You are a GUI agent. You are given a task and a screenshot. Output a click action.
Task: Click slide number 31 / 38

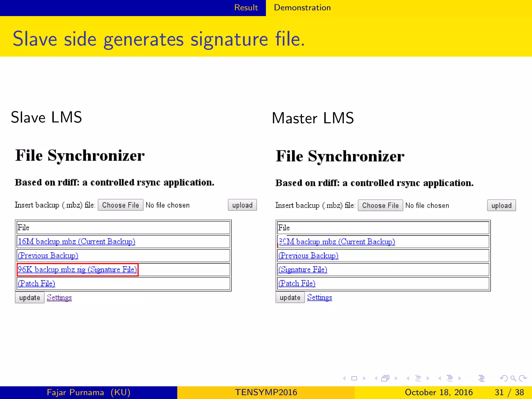(x=509, y=392)
